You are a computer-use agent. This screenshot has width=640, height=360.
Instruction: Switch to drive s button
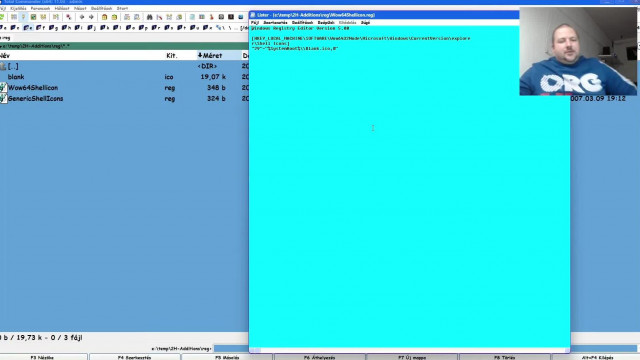click(169, 28)
